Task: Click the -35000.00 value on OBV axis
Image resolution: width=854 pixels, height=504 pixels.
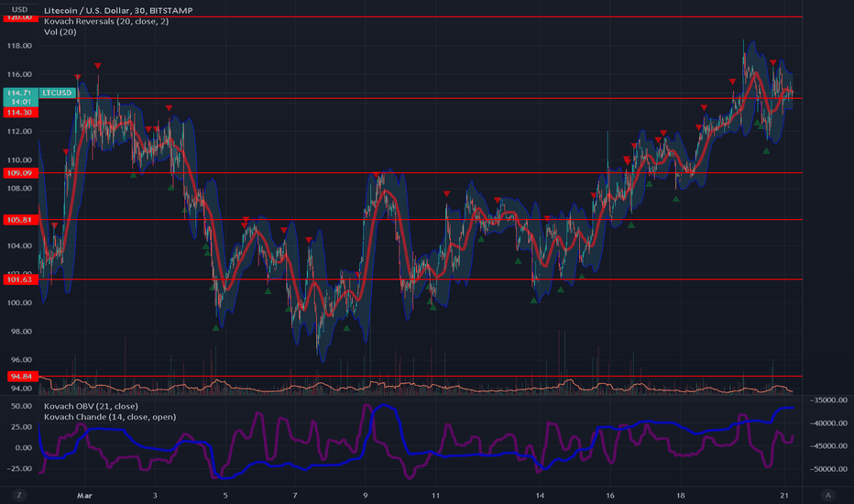Action: pos(828,400)
